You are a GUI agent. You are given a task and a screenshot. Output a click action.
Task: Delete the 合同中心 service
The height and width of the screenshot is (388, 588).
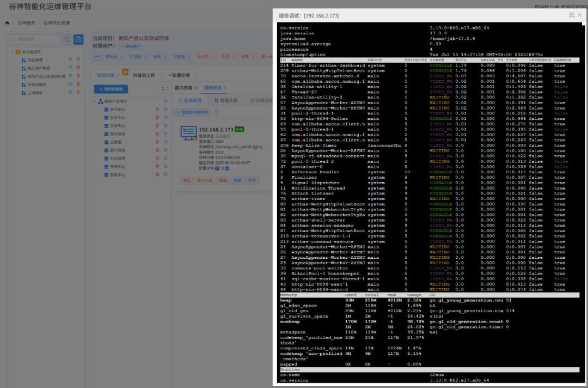coord(157,110)
